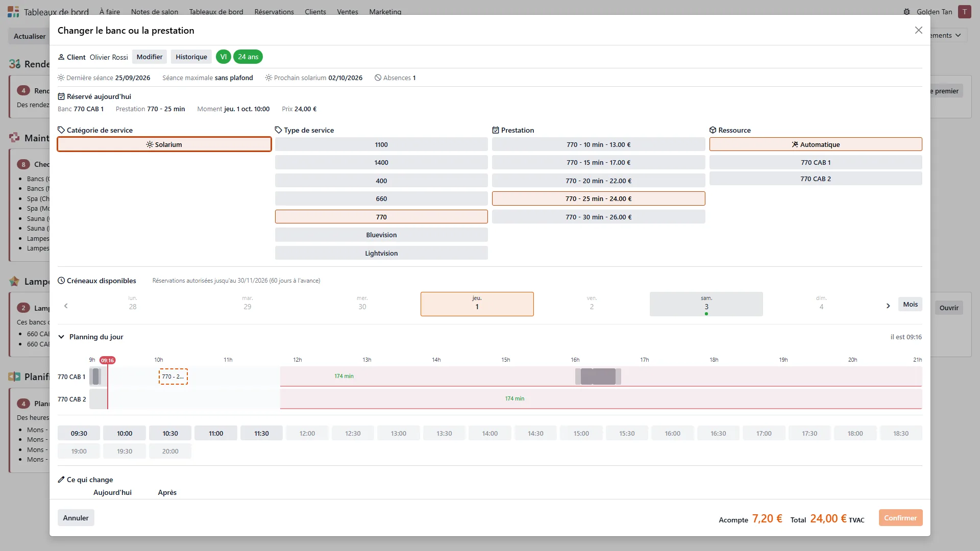Collapse the Planning du jour section
This screenshot has height=551, width=980.
point(61,337)
